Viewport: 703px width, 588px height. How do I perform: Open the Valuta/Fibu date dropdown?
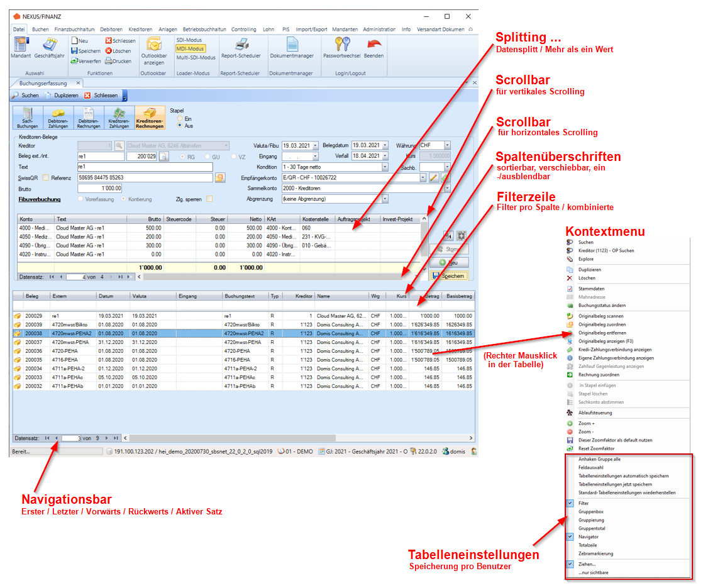pos(315,146)
